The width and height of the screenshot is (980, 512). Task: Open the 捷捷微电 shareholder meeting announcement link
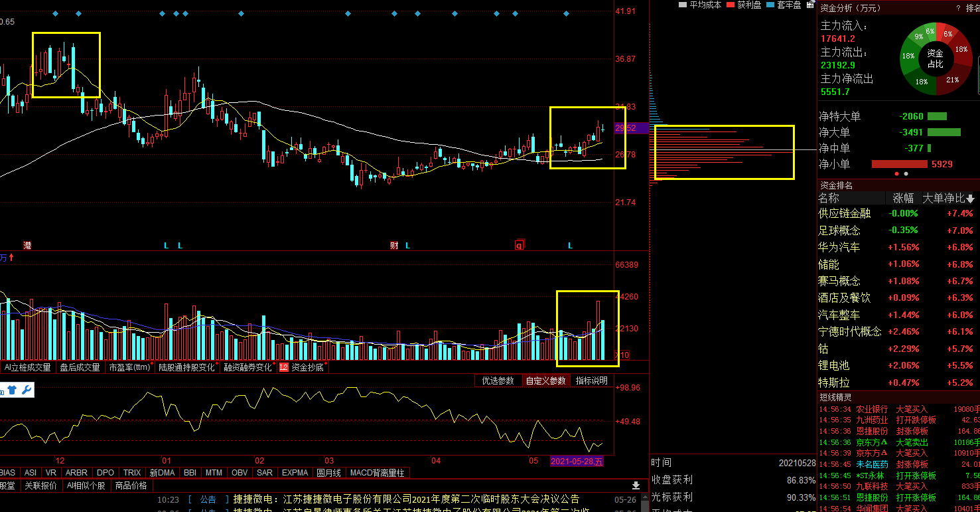406,499
